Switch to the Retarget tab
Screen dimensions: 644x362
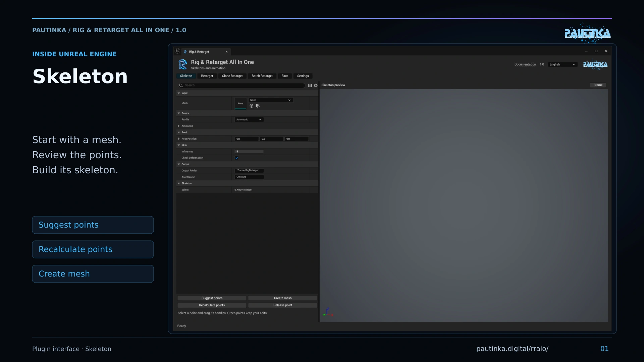click(207, 76)
